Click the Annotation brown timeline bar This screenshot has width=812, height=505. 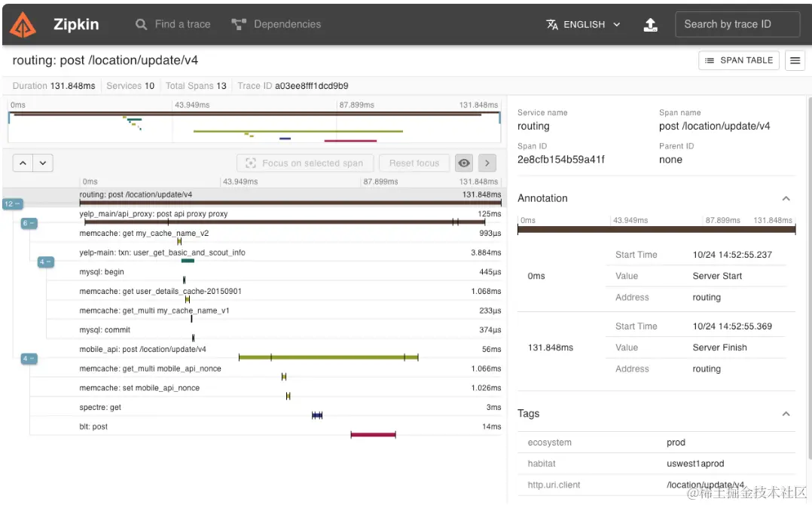[x=657, y=229]
